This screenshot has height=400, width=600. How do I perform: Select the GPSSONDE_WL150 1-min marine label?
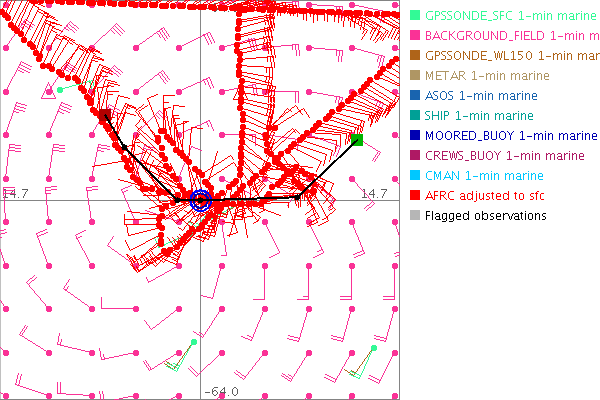coord(512,56)
